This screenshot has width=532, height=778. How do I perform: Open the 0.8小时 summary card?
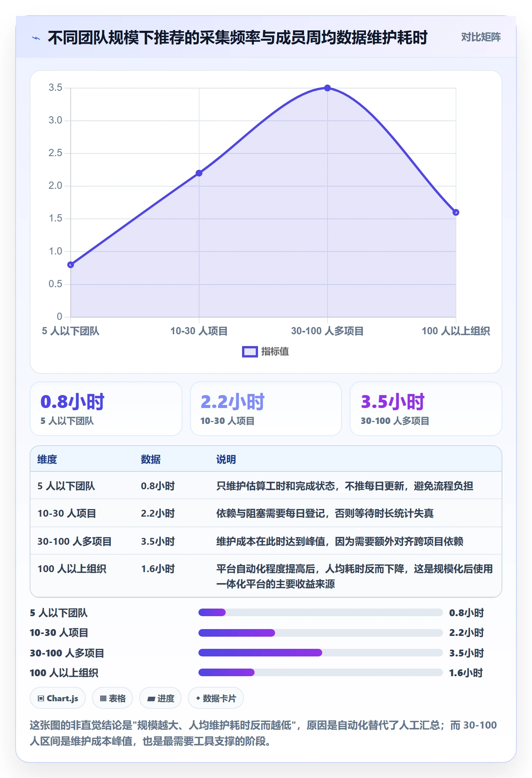(106, 409)
